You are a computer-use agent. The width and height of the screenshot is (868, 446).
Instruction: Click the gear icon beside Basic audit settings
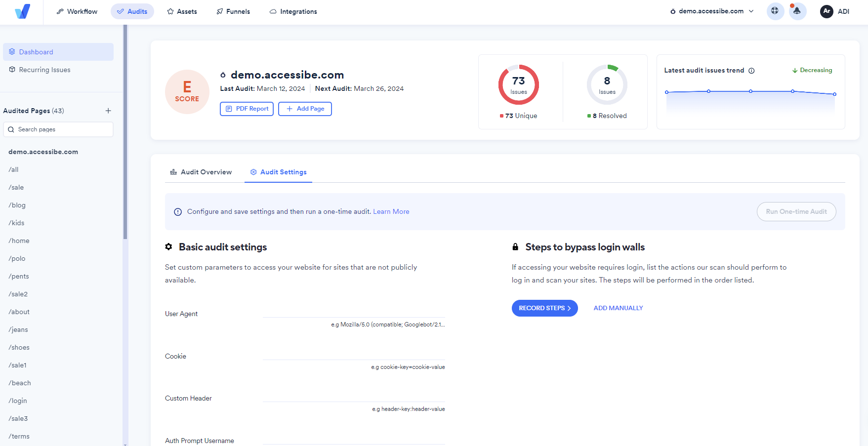(169, 246)
